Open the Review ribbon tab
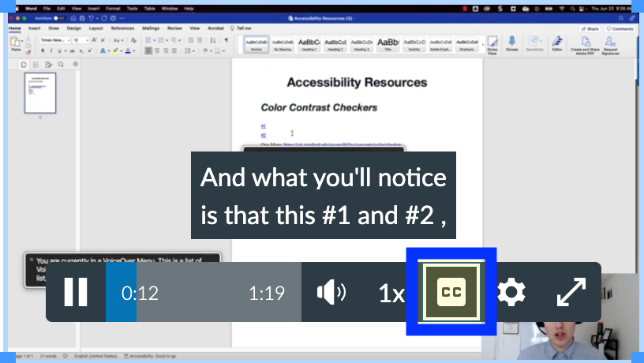 [174, 28]
